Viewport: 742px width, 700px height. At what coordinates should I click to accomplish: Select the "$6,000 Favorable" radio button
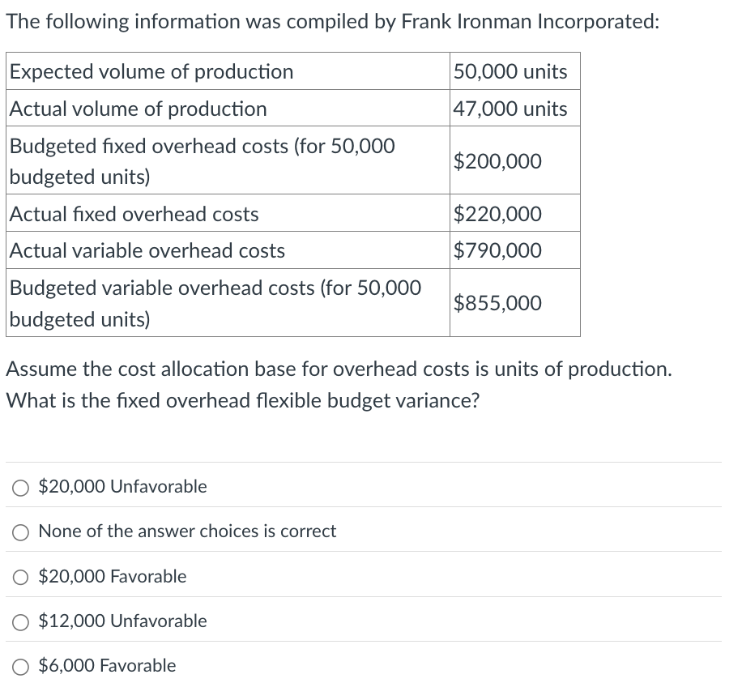click(x=20, y=666)
